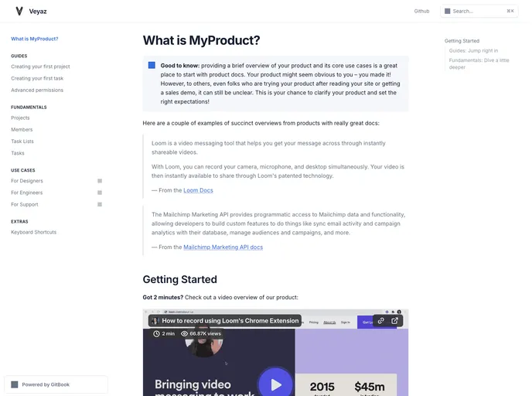Click the GUIDES sidebar section label
532x396 pixels.
click(x=19, y=56)
